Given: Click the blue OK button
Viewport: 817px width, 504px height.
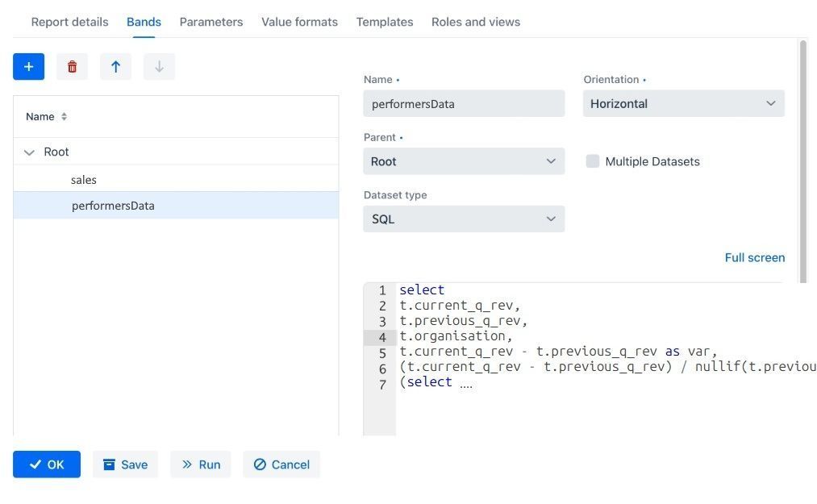Looking at the screenshot, I should coord(47,464).
